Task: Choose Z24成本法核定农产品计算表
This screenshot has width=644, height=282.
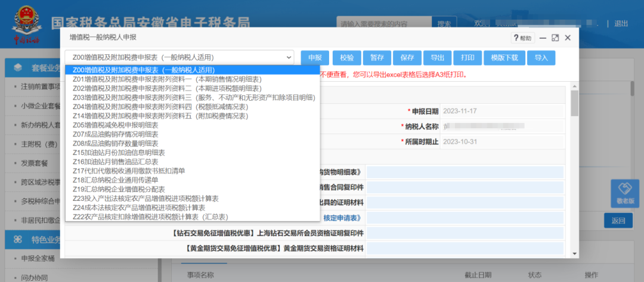Action: point(192,207)
